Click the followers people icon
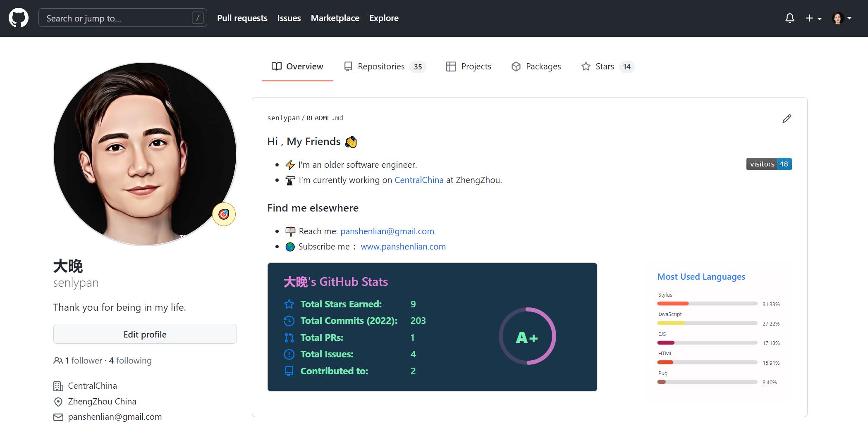 click(58, 361)
